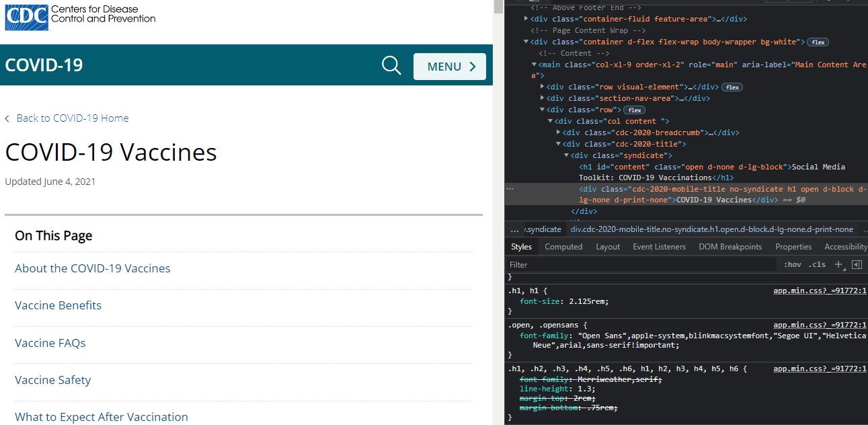Open search with the magnifying glass icon
Screen dimensions: 868x425
pos(391,66)
